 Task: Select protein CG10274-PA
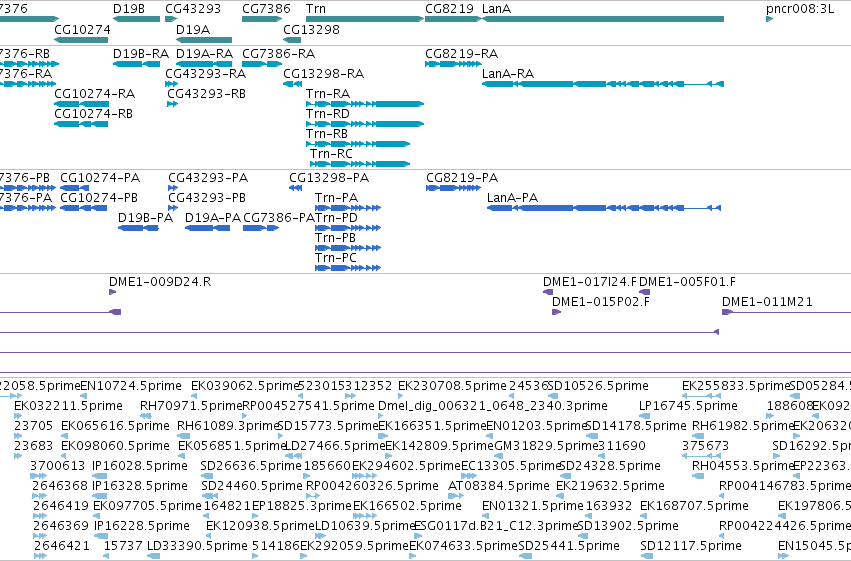point(100,178)
